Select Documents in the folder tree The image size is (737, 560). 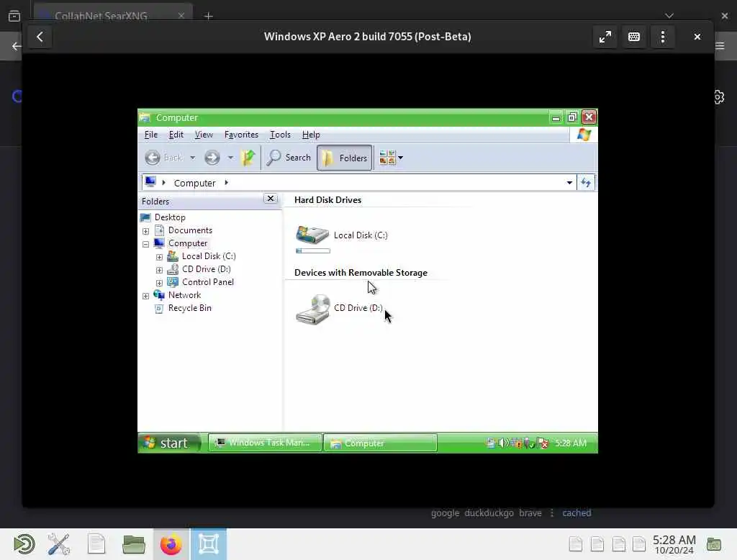click(190, 230)
